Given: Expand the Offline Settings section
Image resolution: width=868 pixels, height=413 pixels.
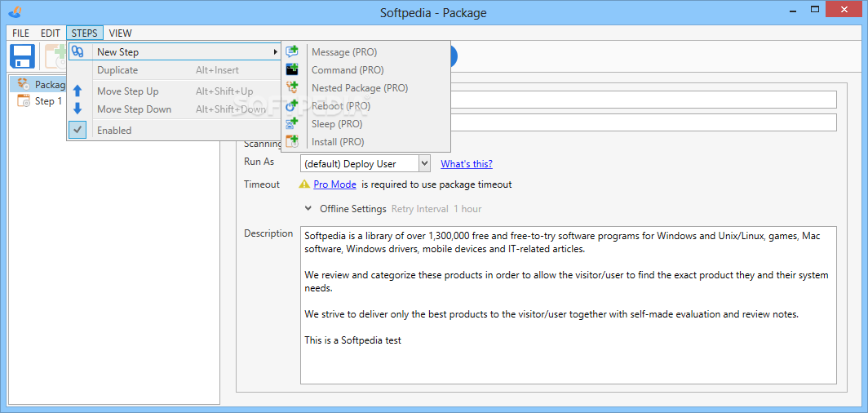Looking at the screenshot, I should coord(308,209).
